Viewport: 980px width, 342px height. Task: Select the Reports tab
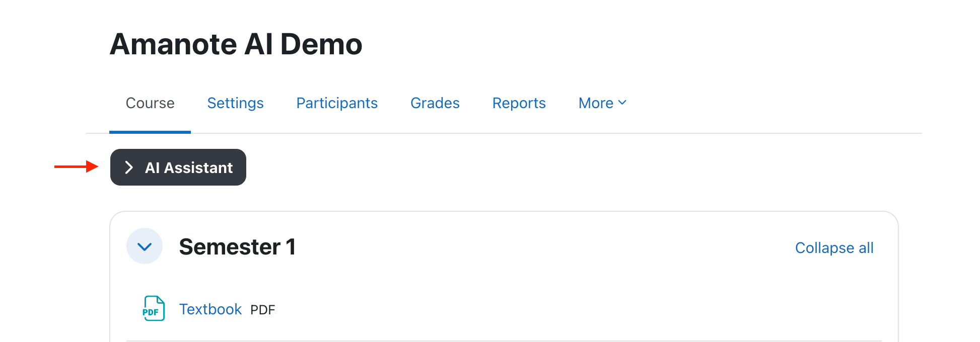point(519,103)
